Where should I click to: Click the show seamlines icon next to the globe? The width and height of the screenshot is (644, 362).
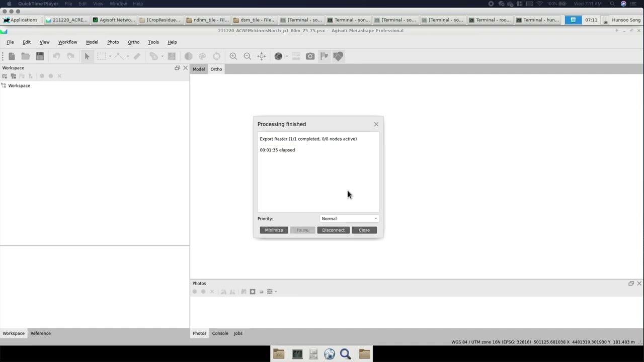tap(296, 56)
